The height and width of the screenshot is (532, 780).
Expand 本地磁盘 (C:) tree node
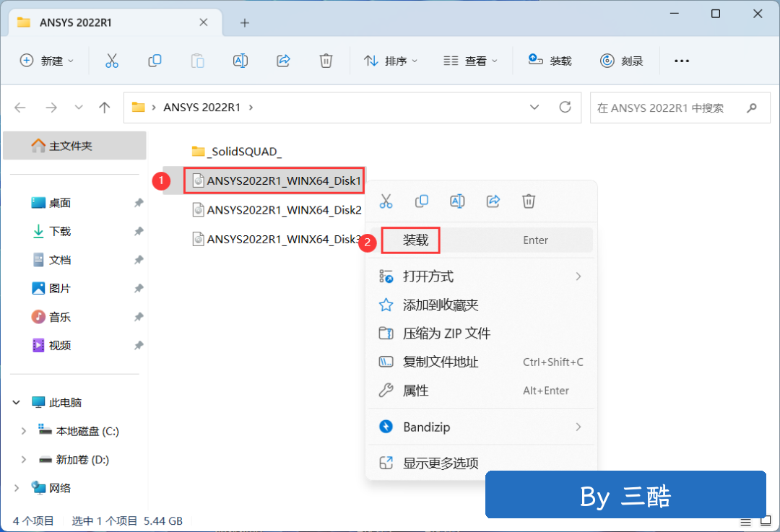(23, 431)
